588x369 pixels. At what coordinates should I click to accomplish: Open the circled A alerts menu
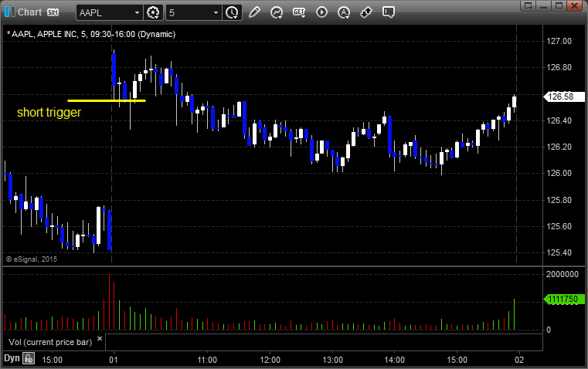(x=344, y=12)
